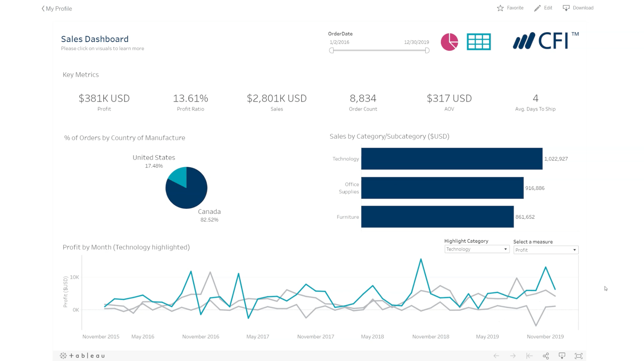Click the redo arrow in footer
Screen dimensions: 644x361
pos(513,356)
